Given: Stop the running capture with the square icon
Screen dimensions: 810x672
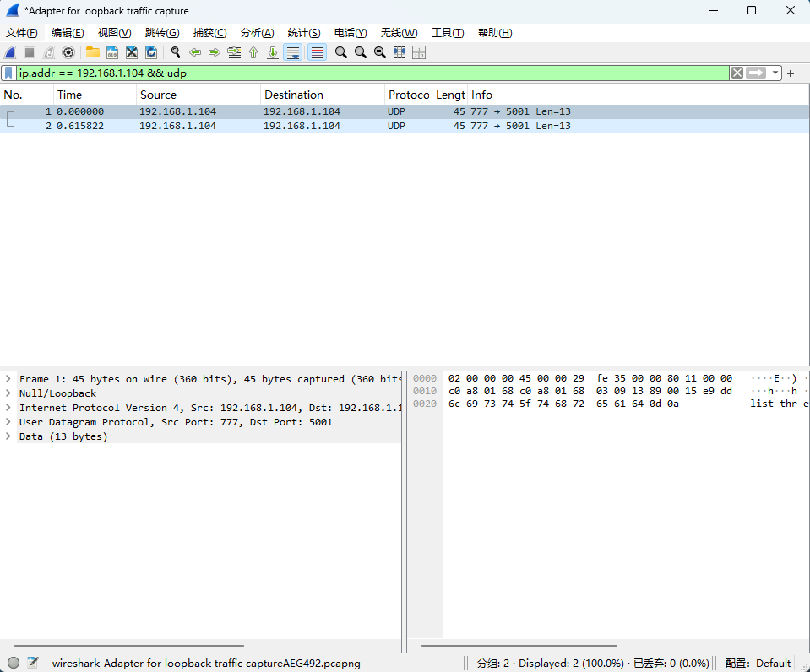Looking at the screenshot, I should 30,52.
